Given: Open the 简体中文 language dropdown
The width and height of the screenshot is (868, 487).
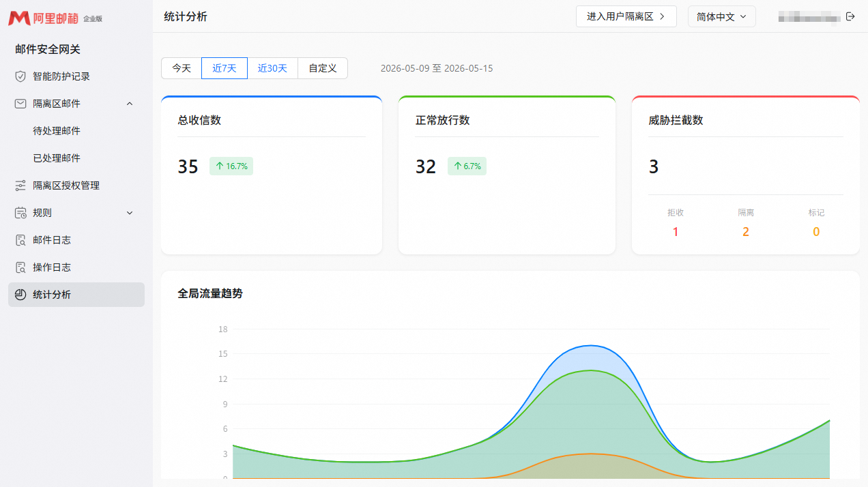Looking at the screenshot, I should [x=722, y=16].
